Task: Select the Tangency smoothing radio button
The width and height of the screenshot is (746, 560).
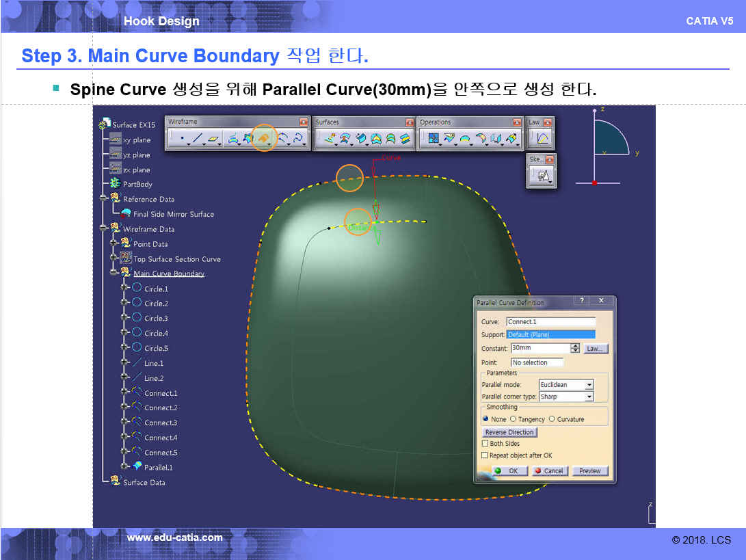Action: point(513,419)
